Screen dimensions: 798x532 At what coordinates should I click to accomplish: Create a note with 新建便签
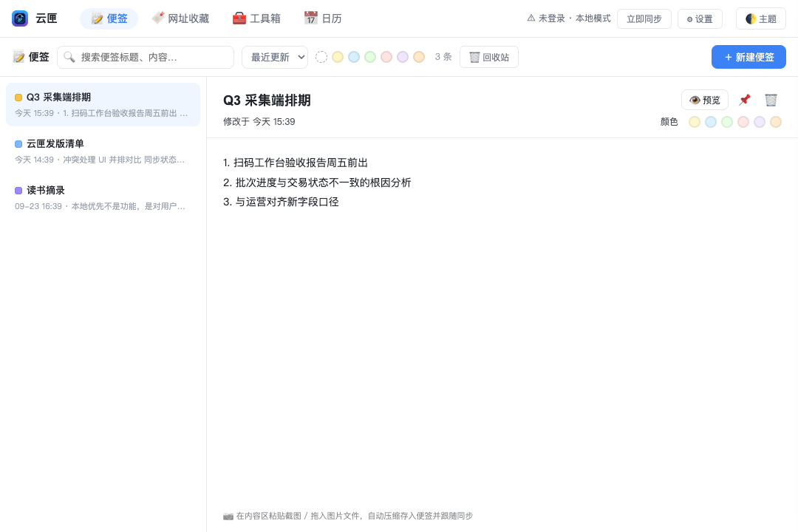pyautogui.click(x=748, y=57)
